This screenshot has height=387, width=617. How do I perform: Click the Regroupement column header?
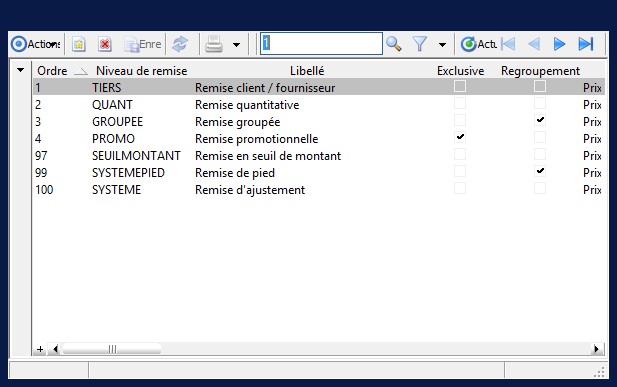[540, 71]
